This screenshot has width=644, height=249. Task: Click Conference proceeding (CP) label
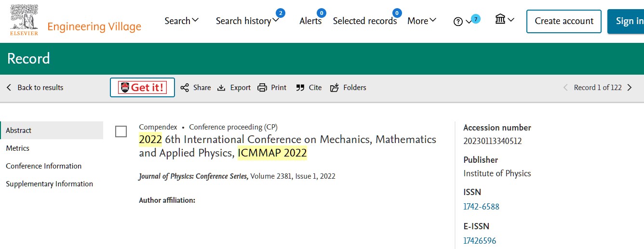point(233,127)
